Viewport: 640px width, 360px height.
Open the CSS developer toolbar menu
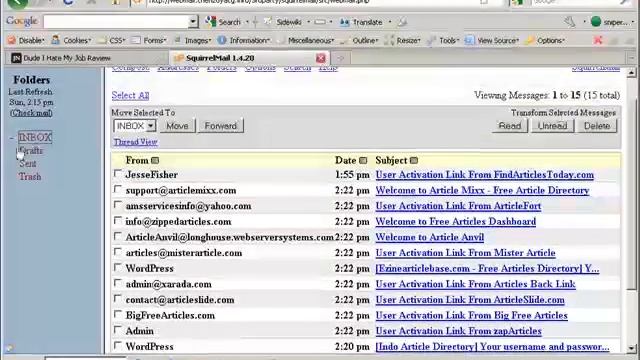point(113,40)
